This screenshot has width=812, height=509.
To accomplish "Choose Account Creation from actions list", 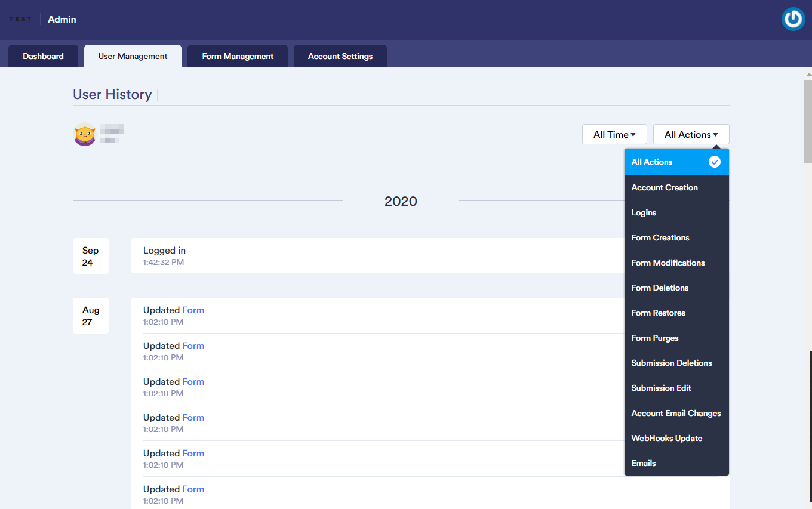I will (665, 187).
